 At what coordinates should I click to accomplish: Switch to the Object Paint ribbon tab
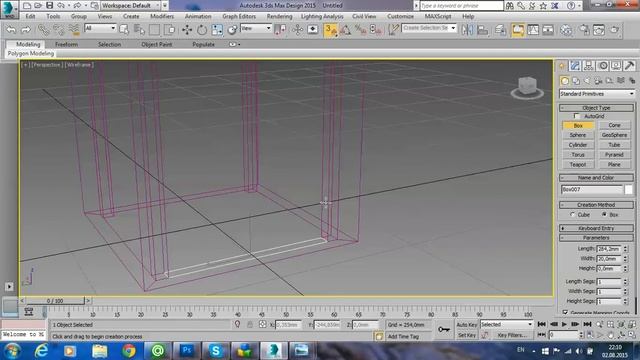(x=157, y=44)
